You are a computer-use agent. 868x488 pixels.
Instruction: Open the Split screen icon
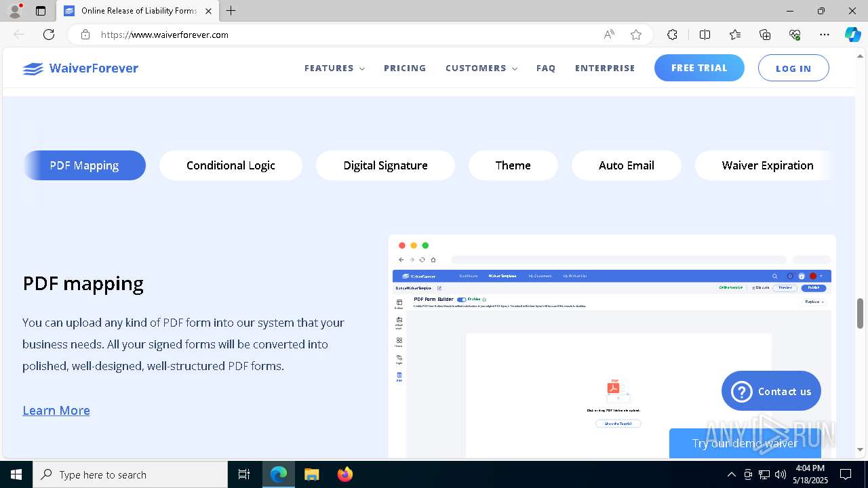point(705,35)
